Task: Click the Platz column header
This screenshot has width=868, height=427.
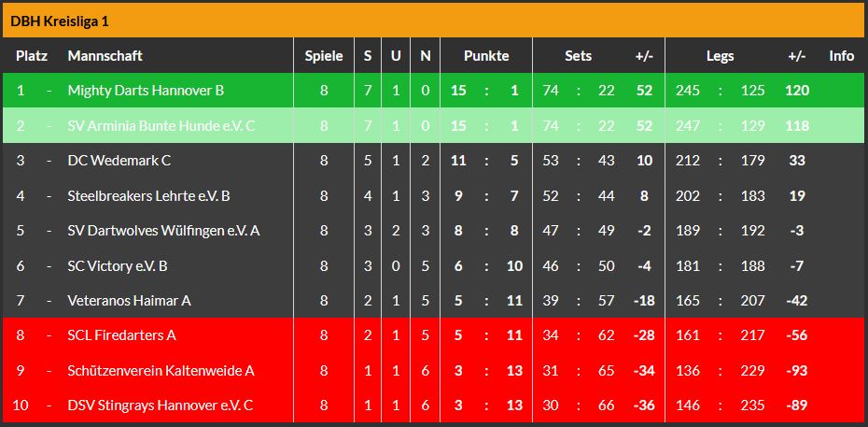Action: point(32,56)
